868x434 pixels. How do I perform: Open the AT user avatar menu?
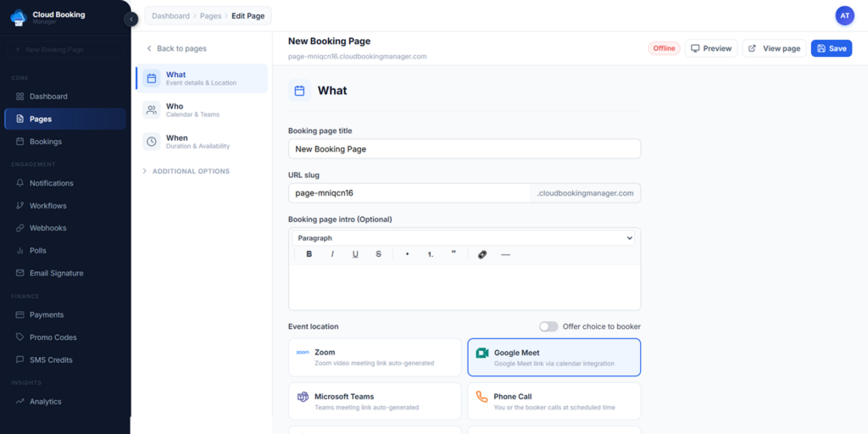point(844,16)
